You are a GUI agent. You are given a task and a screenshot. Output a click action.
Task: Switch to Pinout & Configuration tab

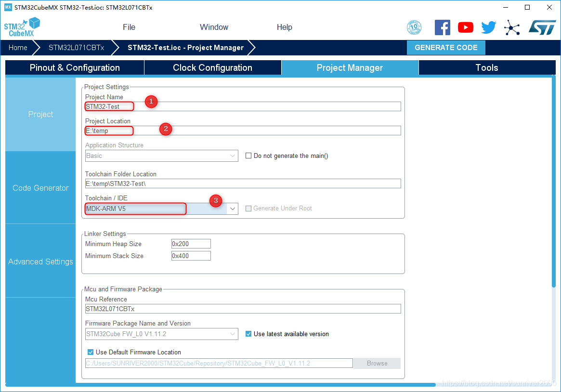(75, 67)
